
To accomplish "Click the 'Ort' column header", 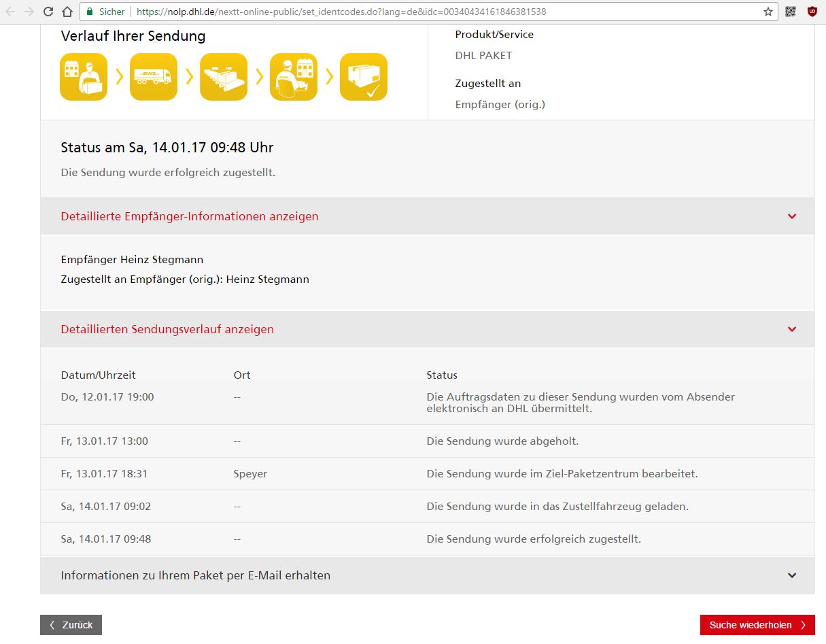I will click(242, 375).
